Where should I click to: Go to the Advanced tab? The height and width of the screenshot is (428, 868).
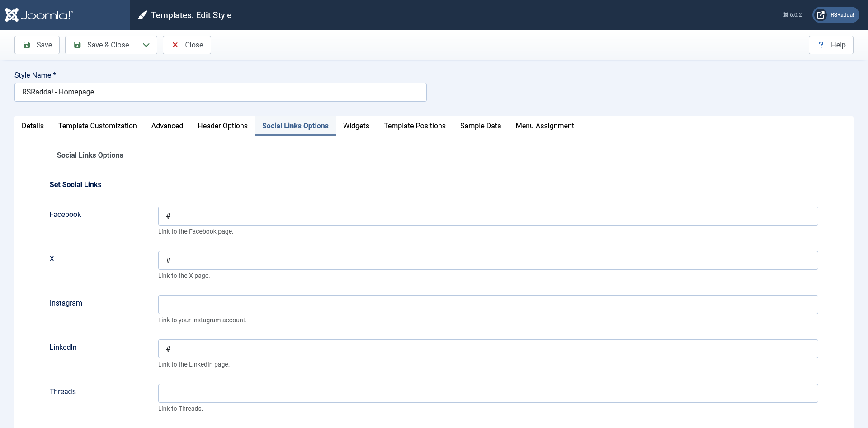(167, 126)
